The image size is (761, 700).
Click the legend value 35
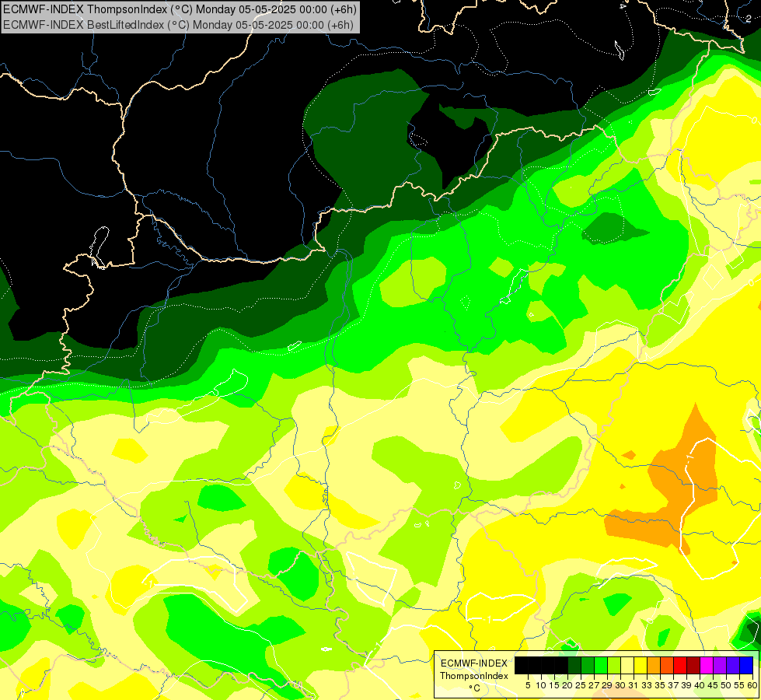coord(660,685)
